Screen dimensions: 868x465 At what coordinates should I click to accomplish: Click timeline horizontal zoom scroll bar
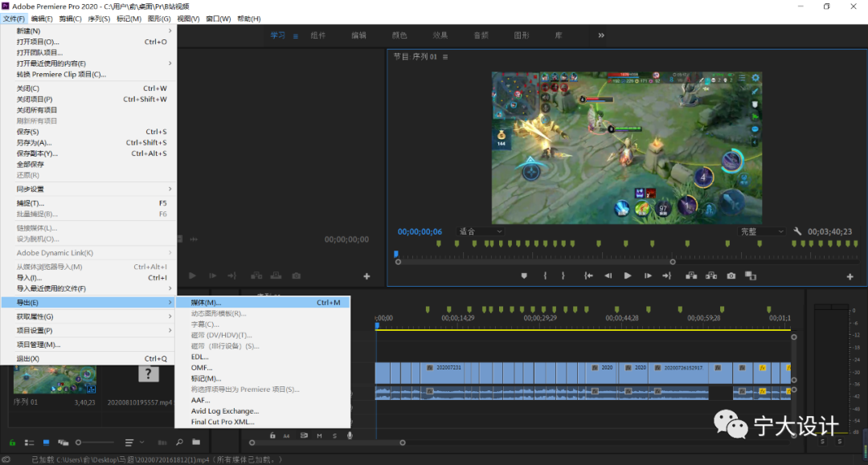coord(327,443)
